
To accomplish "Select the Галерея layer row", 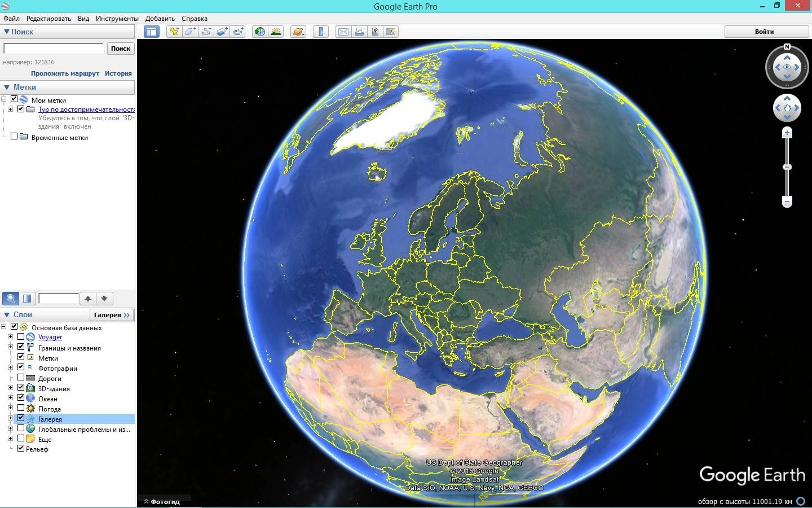I will click(74, 419).
